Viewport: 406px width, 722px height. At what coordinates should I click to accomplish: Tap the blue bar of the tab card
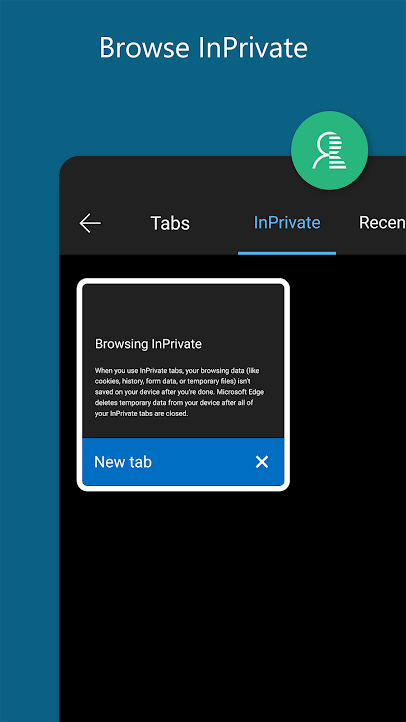183,462
